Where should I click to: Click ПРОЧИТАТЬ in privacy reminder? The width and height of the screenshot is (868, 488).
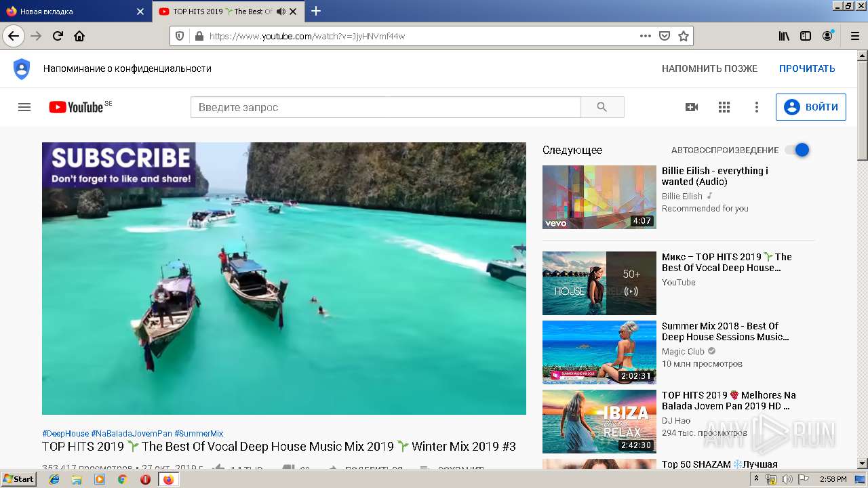pos(807,68)
